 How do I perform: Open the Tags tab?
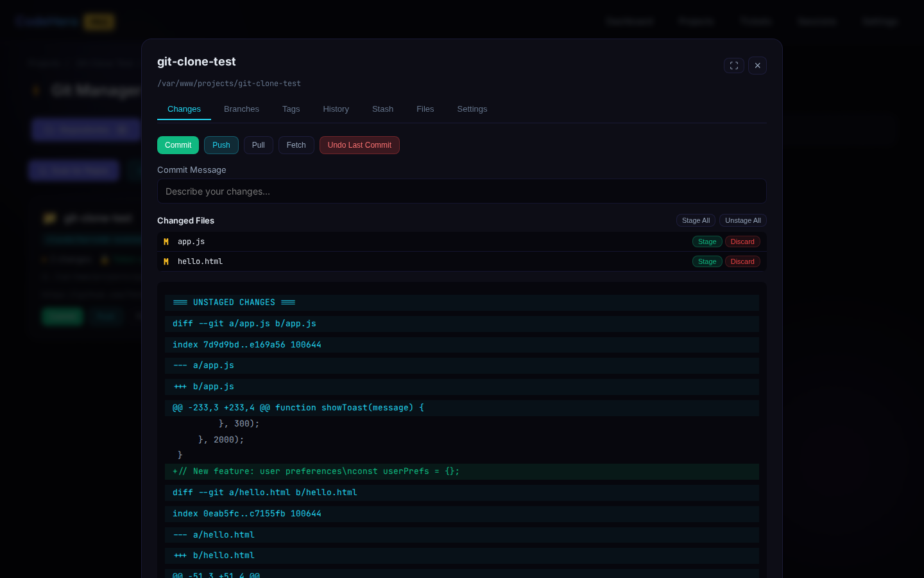(291, 109)
